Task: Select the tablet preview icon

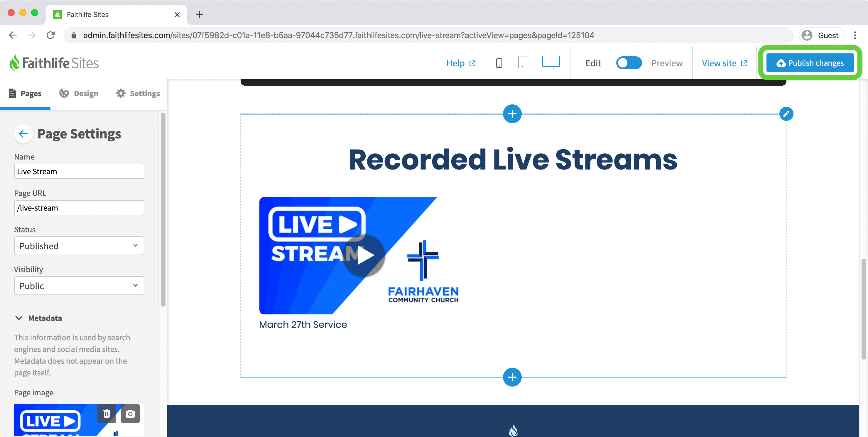Action: (522, 63)
